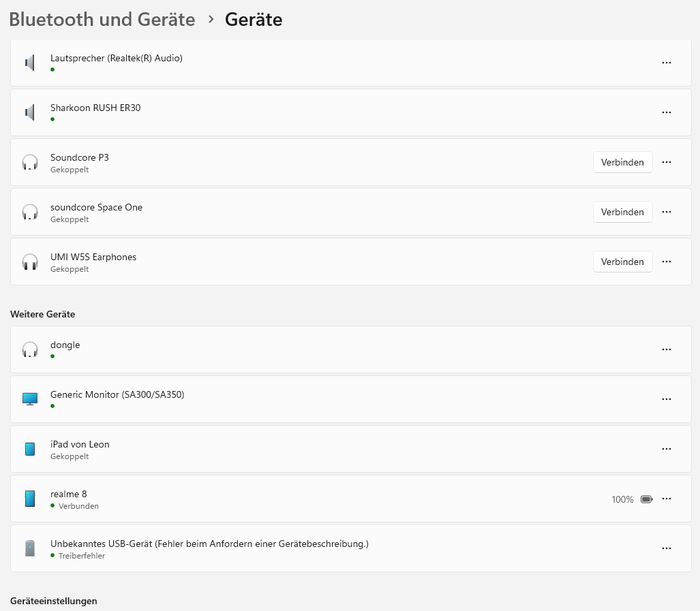Viewport: 700px width, 611px height.
Task: Select the Sharkoon RUSH ER30 speaker icon
Action: 29,112
